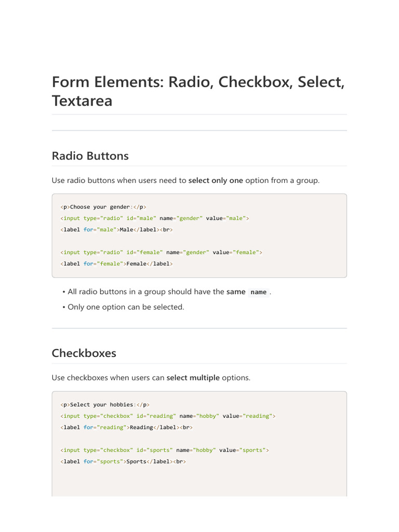Click the sentence 'Use radio buttons when users need to'
The height and width of the screenshot is (532, 399).
click(119, 180)
